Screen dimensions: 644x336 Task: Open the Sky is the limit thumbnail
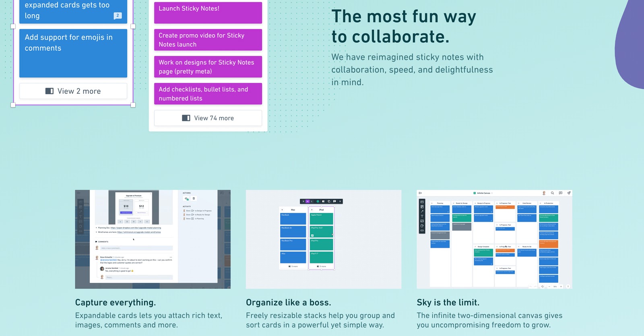point(495,239)
